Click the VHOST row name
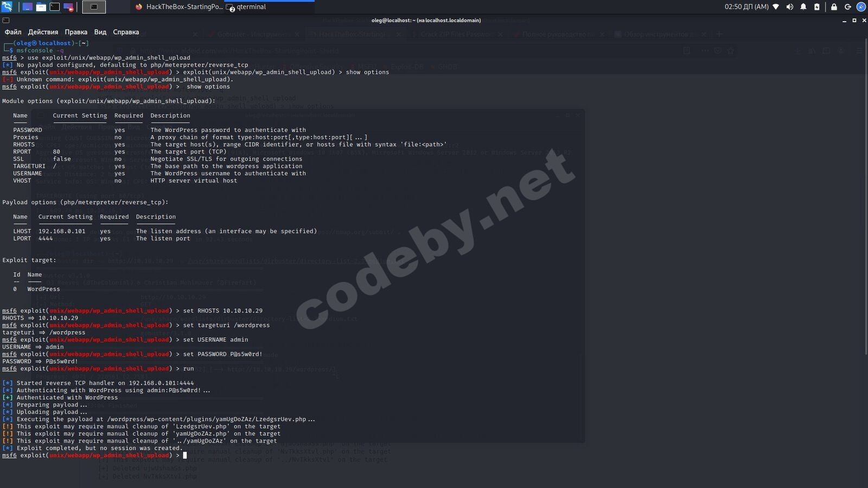This screenshot has height=488, width=868. coord(22,181)
